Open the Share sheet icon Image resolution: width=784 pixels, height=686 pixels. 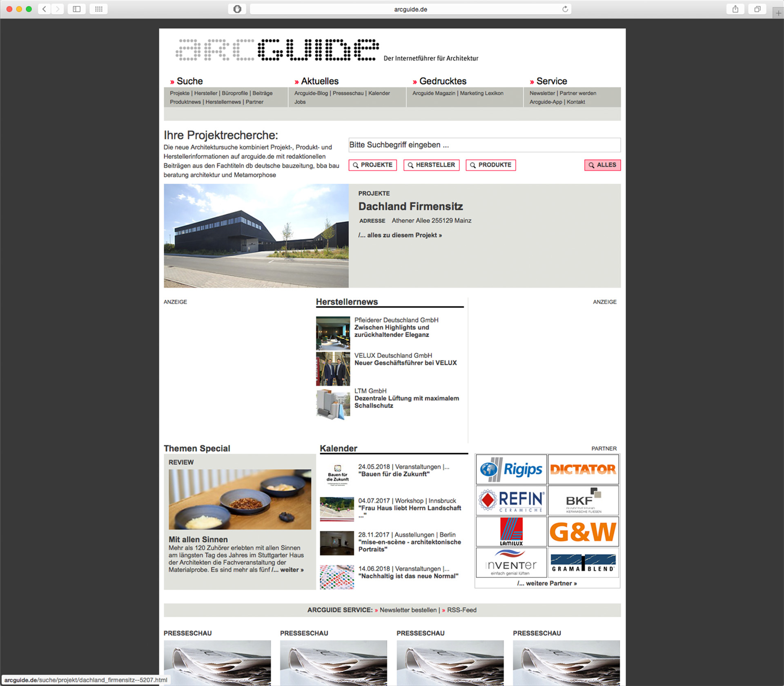click(735, 9)
